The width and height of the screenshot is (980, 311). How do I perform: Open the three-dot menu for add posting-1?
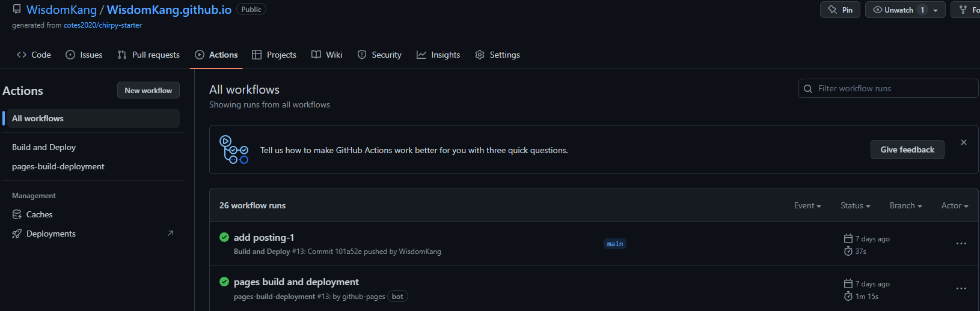pyautogui.click(x=961, y=244)
